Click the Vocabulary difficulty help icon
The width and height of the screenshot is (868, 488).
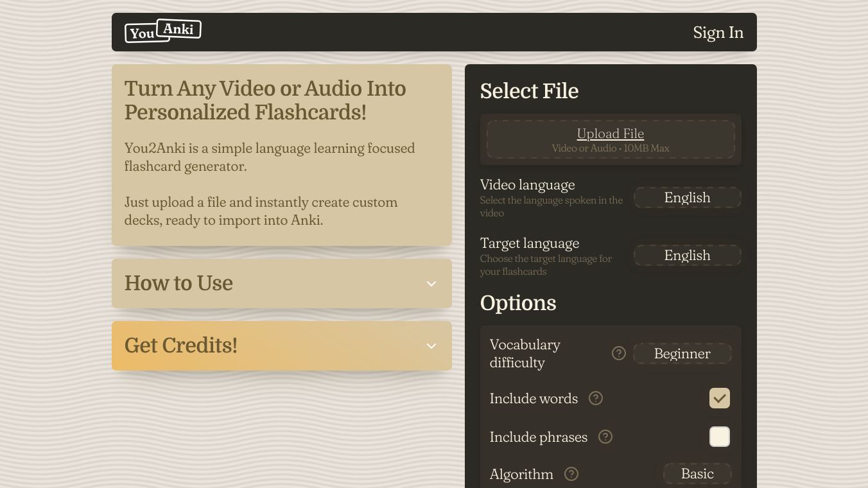click(618, 353)
